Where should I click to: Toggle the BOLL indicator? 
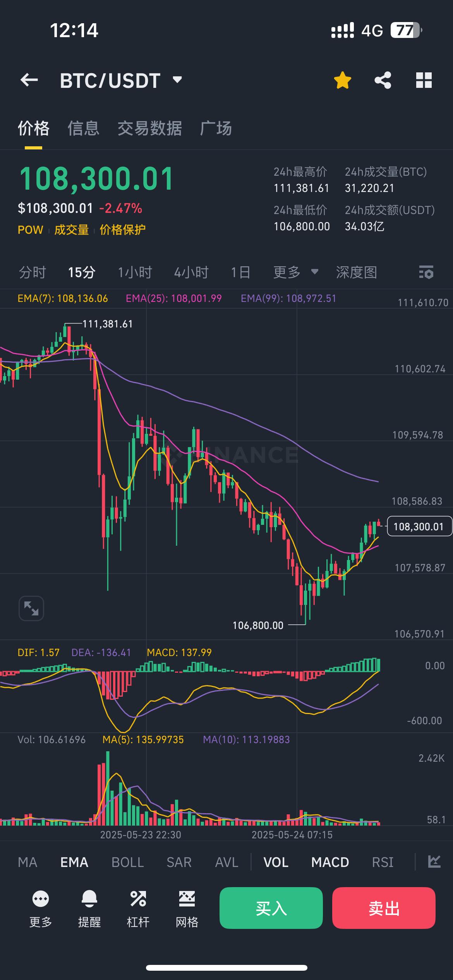[x=127, y=862]
